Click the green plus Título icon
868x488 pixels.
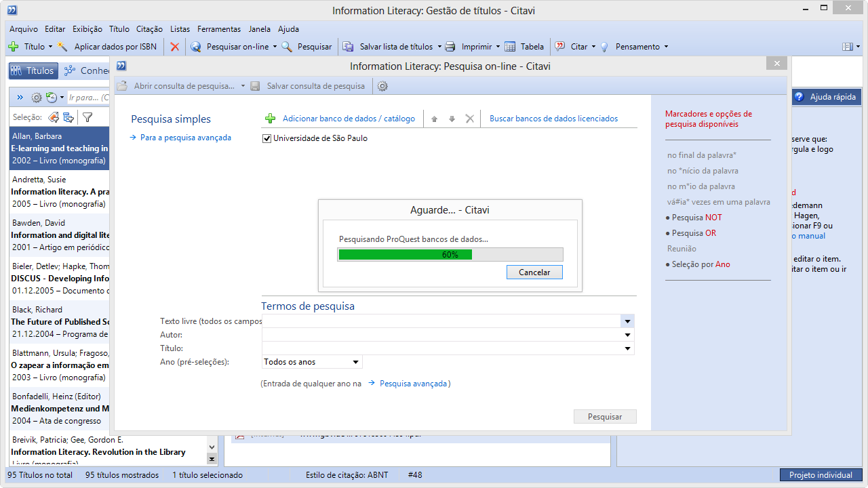click(13, 47)
